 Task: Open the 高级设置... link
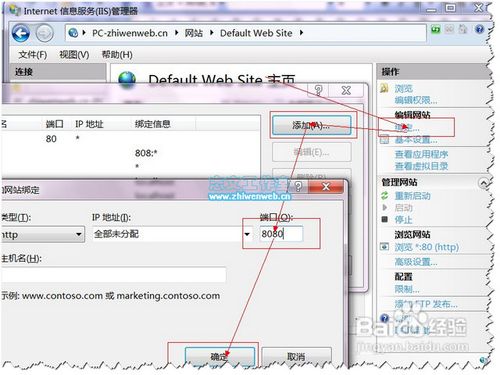416,262
